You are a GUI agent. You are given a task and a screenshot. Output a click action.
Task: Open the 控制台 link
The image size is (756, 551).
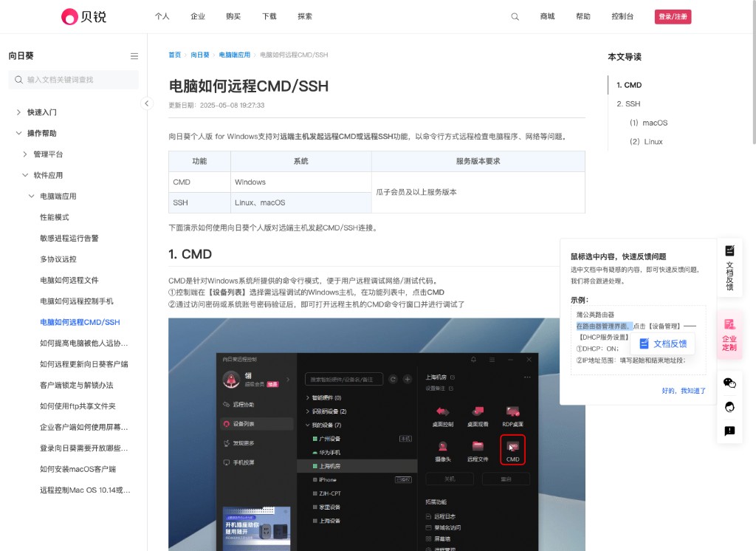[x=622, y=16]
